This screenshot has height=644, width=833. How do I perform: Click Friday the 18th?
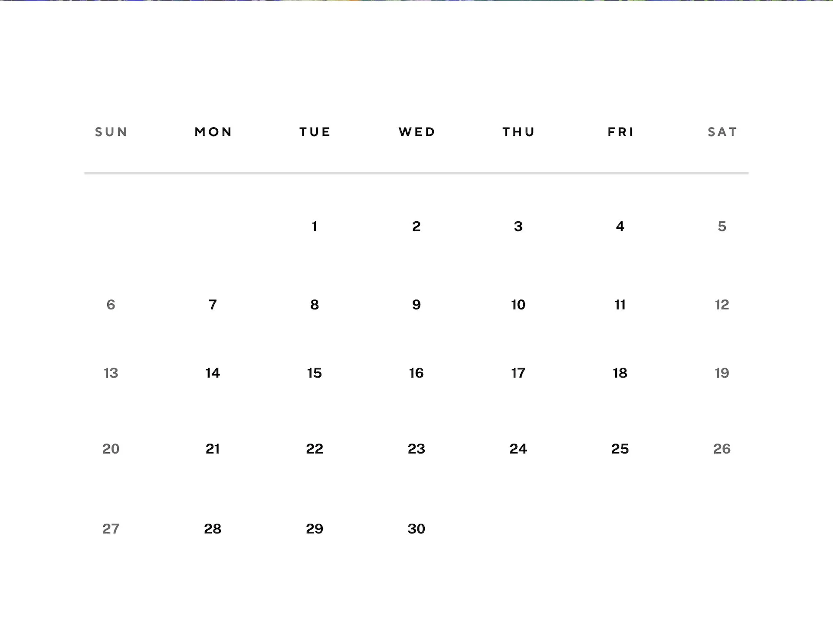620,373
